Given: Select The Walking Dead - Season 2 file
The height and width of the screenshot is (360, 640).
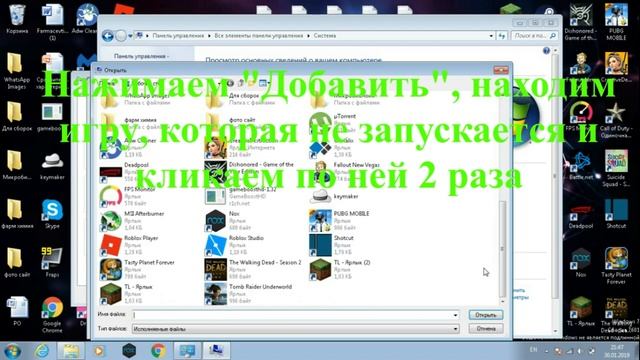Looking at the screenshot, I should coord(253,270).
